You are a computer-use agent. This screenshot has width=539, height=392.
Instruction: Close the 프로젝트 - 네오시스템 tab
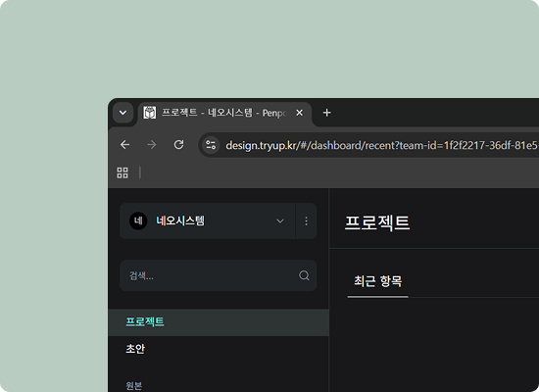[x=300, y=113]
